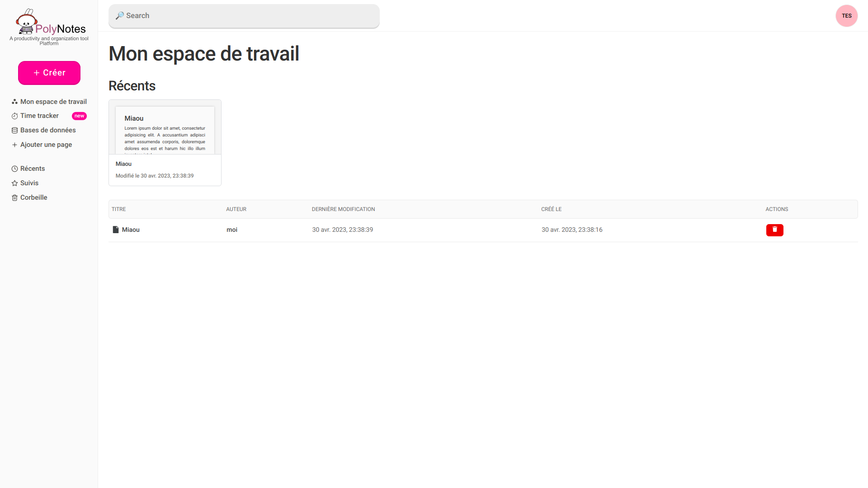The height and width of the screenshot is (488, 868).
Task: Click the TES user avatar
Action: point(846,16)
